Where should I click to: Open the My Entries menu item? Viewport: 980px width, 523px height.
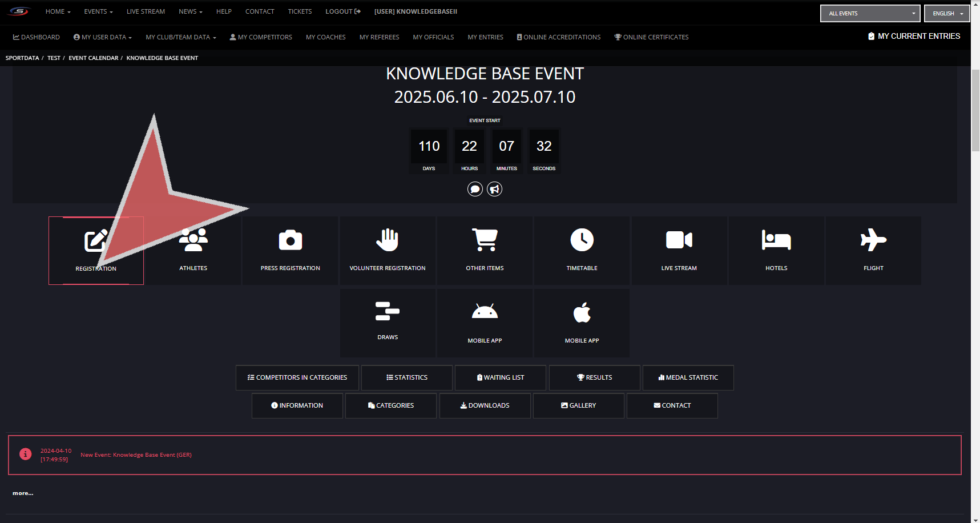coord(485,37)
